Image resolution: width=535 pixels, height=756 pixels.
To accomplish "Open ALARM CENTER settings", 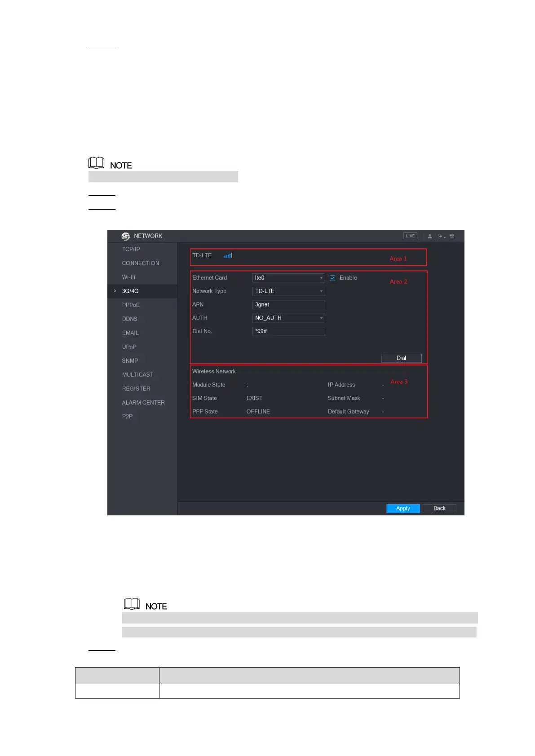I will tap(143, 403).
